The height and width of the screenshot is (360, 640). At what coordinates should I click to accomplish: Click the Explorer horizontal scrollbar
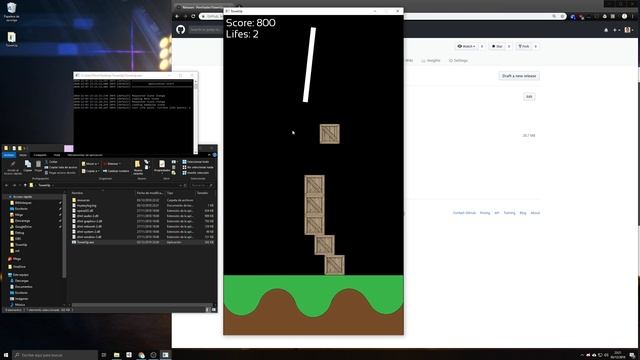(x=142, y=305)
